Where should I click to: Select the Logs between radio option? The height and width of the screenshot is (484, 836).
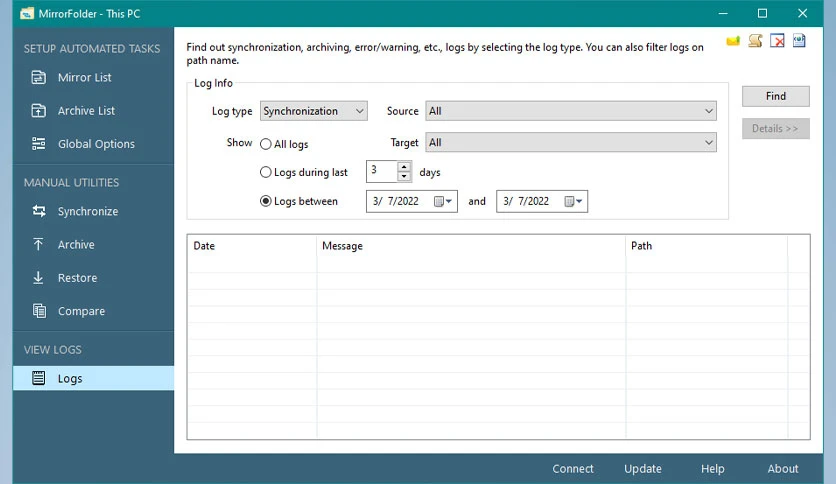tap(266, 201)
